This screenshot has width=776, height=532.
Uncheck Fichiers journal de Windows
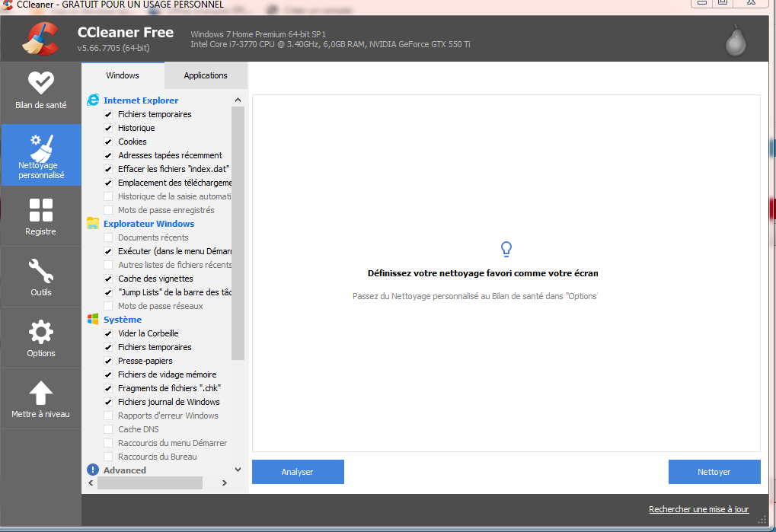pos(108,402)
